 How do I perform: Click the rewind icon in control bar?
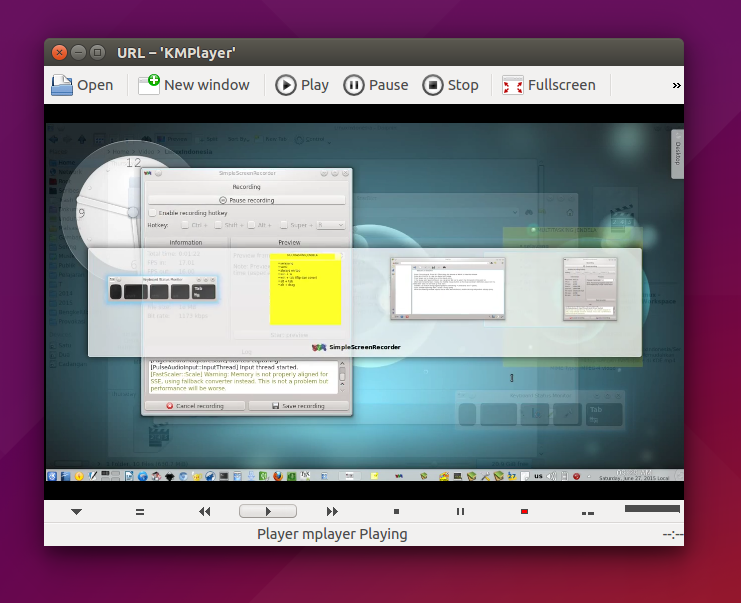(x=205, y=512)
